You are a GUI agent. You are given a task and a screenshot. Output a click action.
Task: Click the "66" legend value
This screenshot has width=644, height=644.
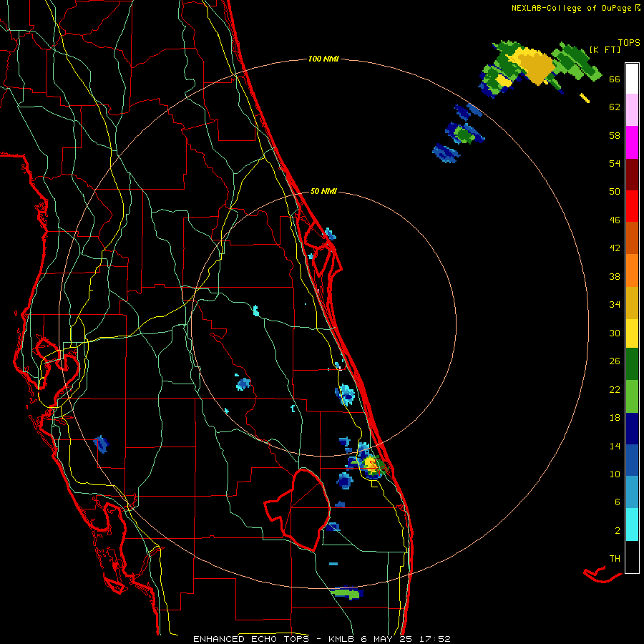click(615, 79)
